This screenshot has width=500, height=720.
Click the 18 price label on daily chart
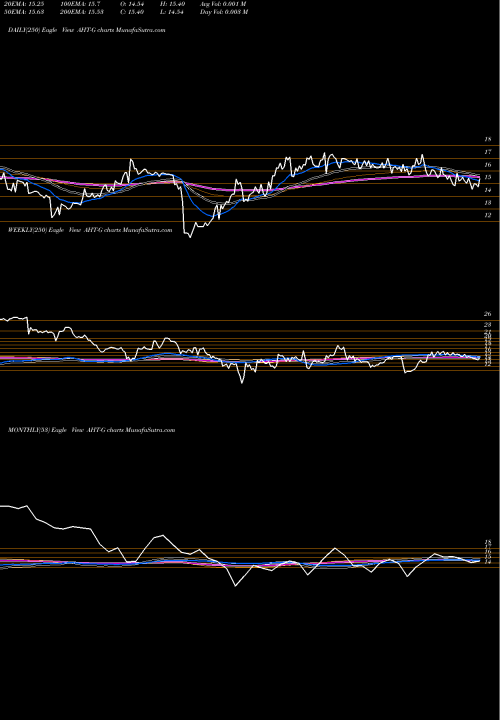[488, 139]
